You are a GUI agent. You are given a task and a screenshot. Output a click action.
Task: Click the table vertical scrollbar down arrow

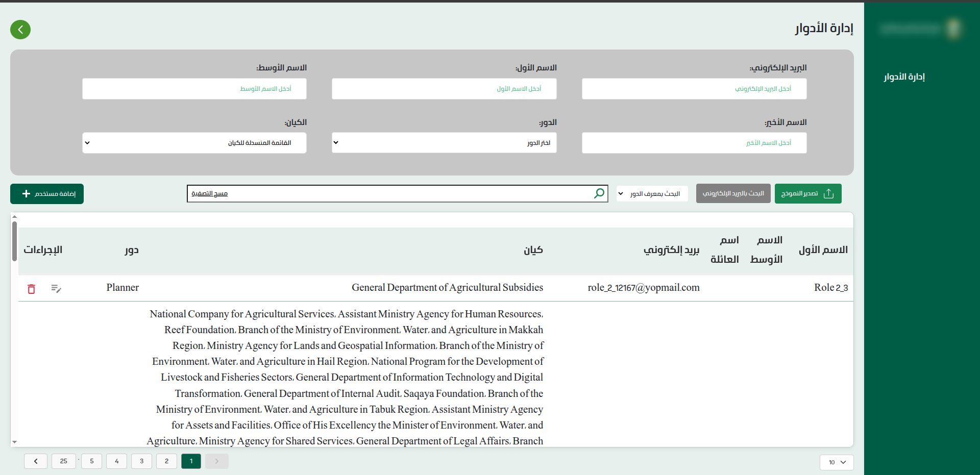[x=15, y=442]
